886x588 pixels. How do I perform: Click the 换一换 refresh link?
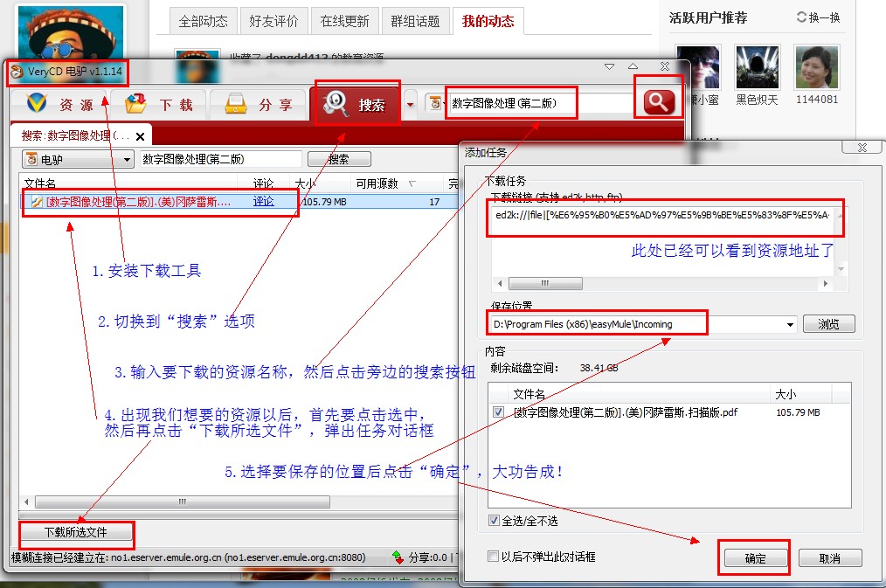(x=818, y=17)
